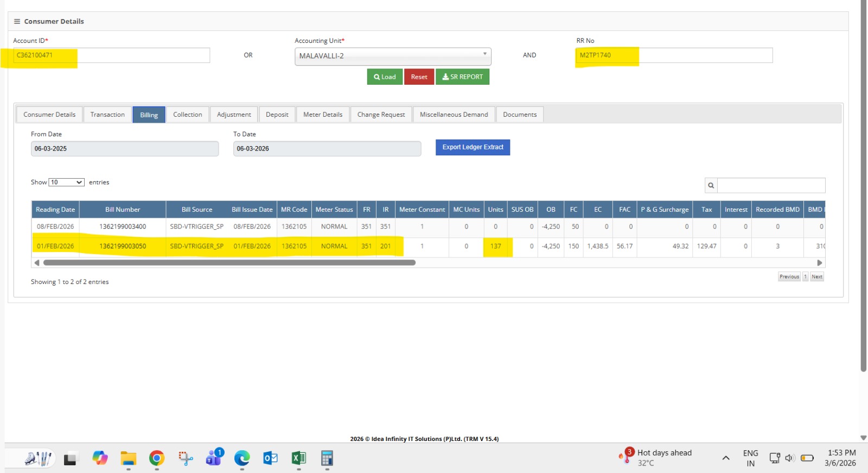Open the Meter Details tab
This screenshot has width=868, height=473.
(x=323, y=115)
